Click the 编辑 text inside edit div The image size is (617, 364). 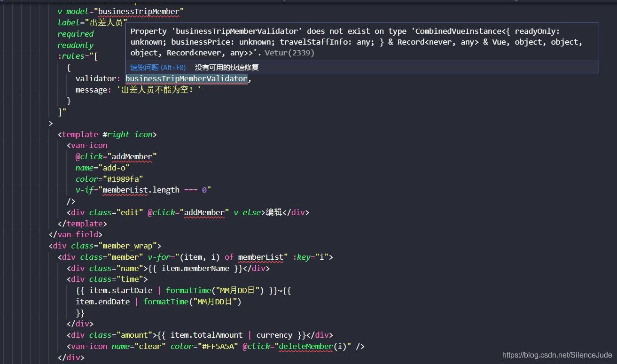pos(274,212)
